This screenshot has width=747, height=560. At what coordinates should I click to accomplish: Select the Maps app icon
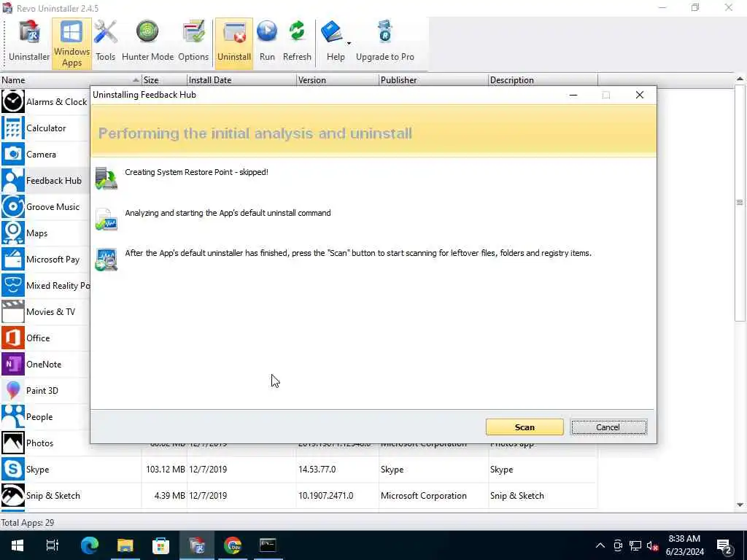pyautogui.click(x=13, y=233)
